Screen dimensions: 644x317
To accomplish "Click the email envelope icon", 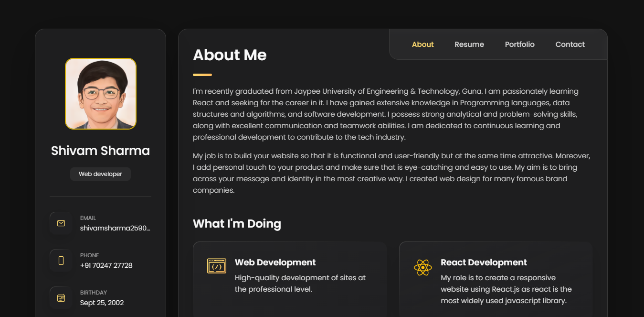I will pos(61,223).
